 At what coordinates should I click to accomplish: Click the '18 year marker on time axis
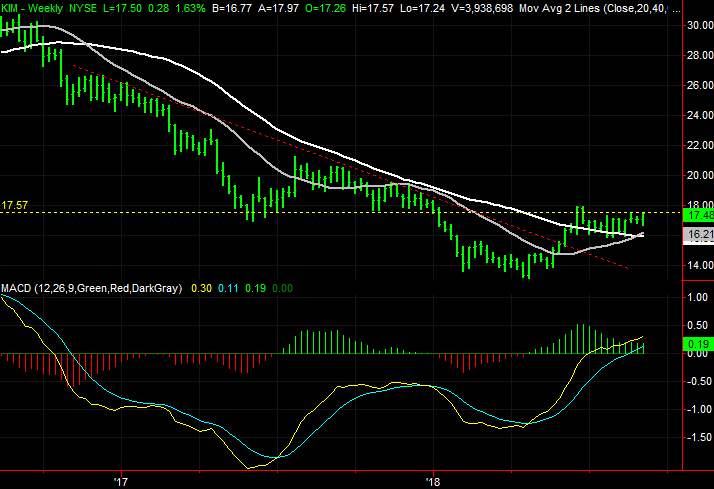[x=433, y=478]
